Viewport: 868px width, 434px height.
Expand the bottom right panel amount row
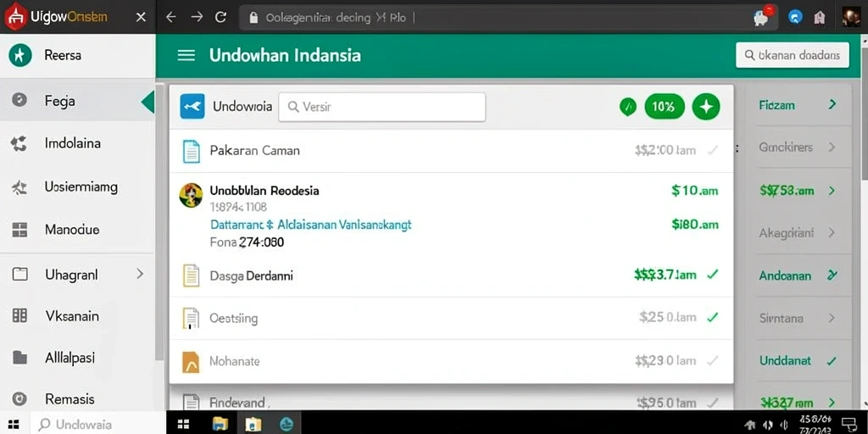pos(832,403)
